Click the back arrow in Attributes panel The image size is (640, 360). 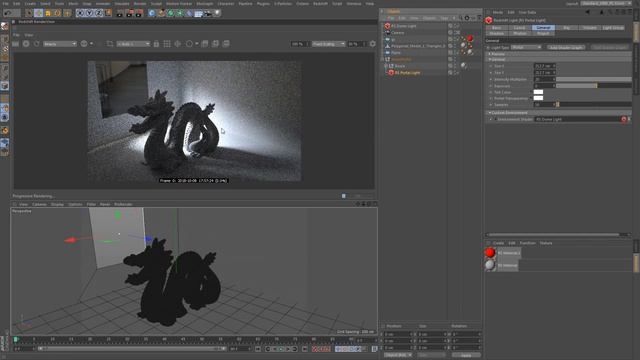point(588,12)
